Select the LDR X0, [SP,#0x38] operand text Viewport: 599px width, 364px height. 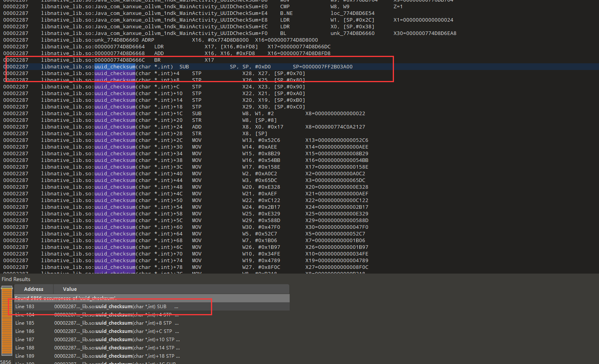(352, 26)
